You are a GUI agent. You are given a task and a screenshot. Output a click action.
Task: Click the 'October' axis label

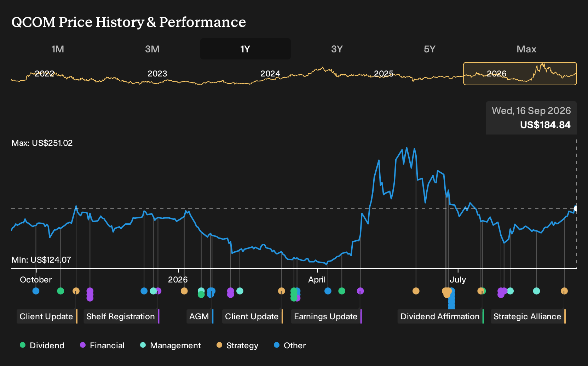coord(36,280)
